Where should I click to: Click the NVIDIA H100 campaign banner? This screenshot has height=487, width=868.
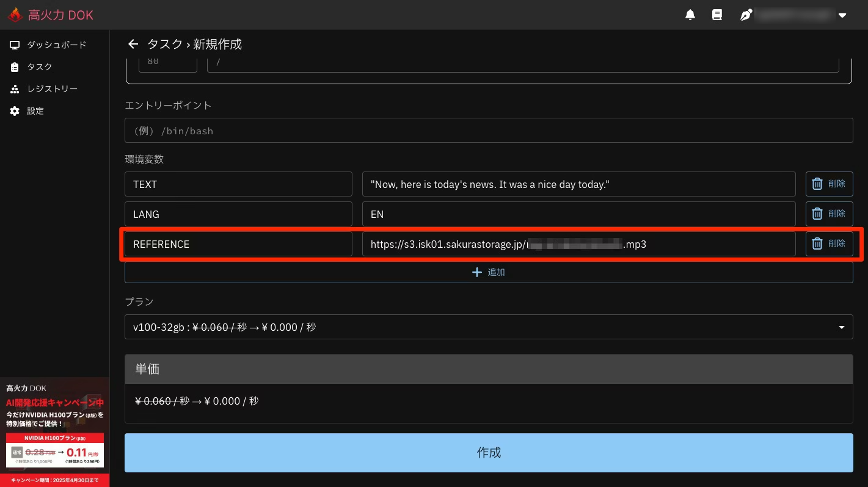pyautogui.click(x=55, y=431)
